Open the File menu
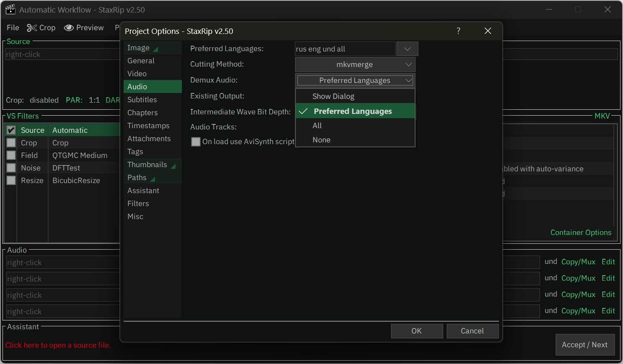 point(13,28)
